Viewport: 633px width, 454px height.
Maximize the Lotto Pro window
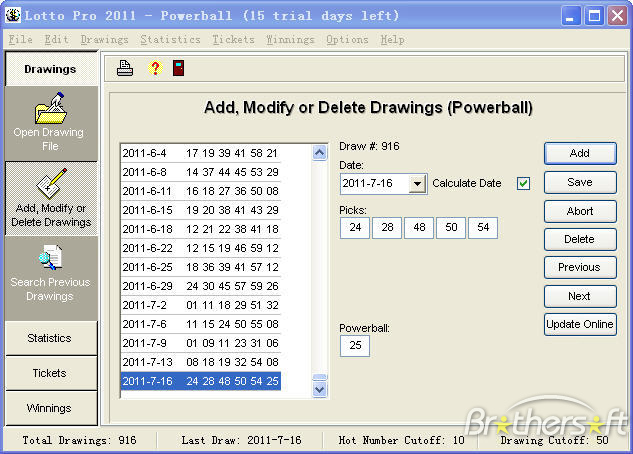pyautogui.click(x=594, y=16)
